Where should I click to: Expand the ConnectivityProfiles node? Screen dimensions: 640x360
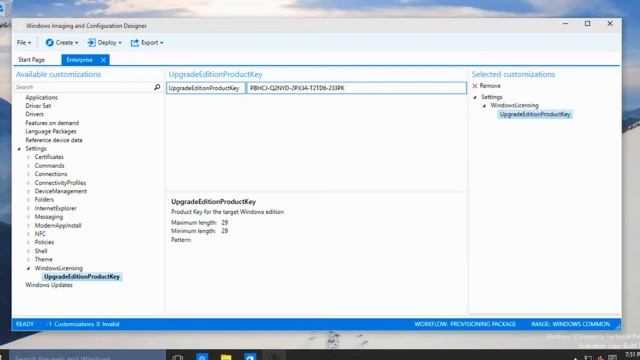(x=28, y=183)
